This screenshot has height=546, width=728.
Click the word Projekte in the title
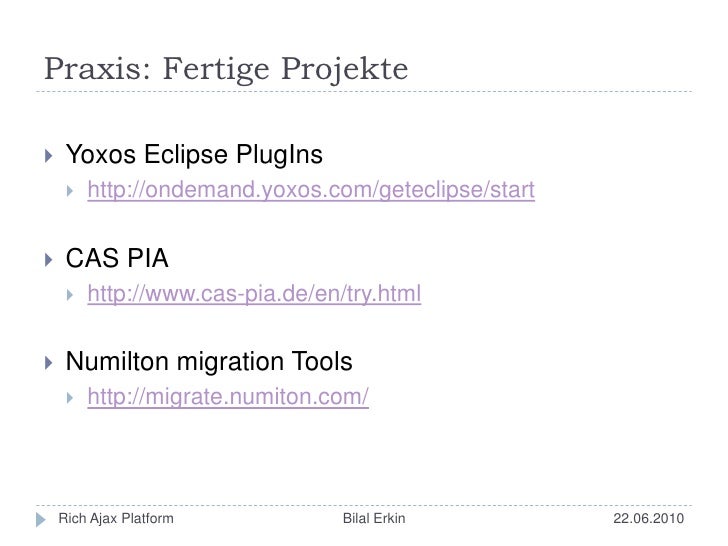click(x=344, y=70)
